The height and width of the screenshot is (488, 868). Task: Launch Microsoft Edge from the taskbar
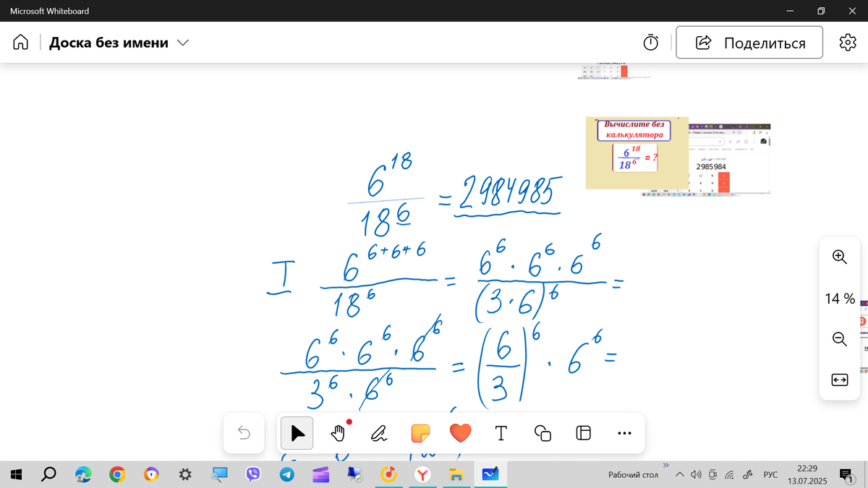coord(82,474)
